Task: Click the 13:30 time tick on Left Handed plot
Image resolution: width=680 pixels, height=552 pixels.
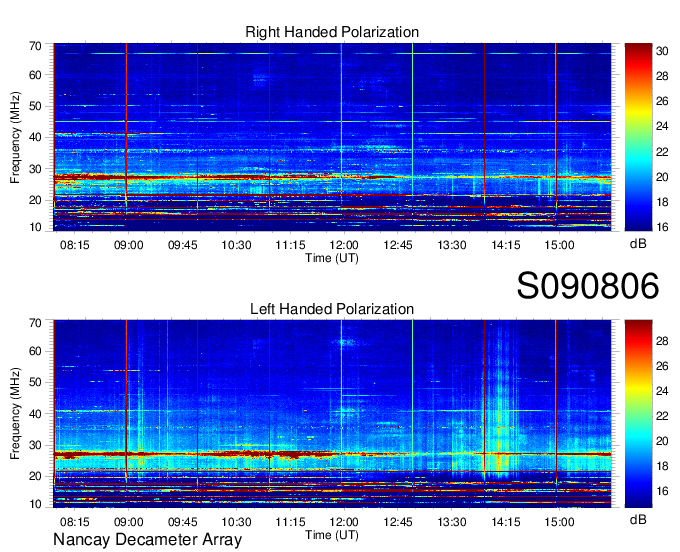Action: [x=451, y=522]
